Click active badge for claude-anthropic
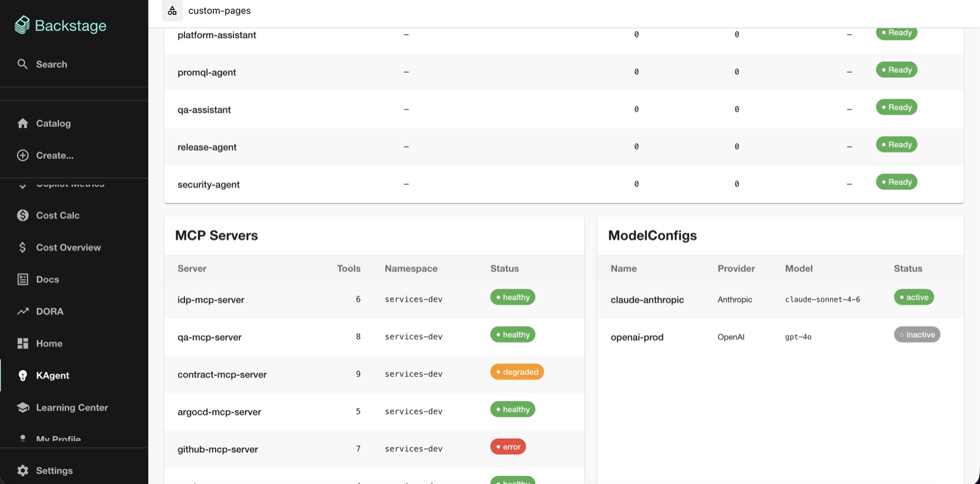 pyautogui.click(x=914, y=297)
